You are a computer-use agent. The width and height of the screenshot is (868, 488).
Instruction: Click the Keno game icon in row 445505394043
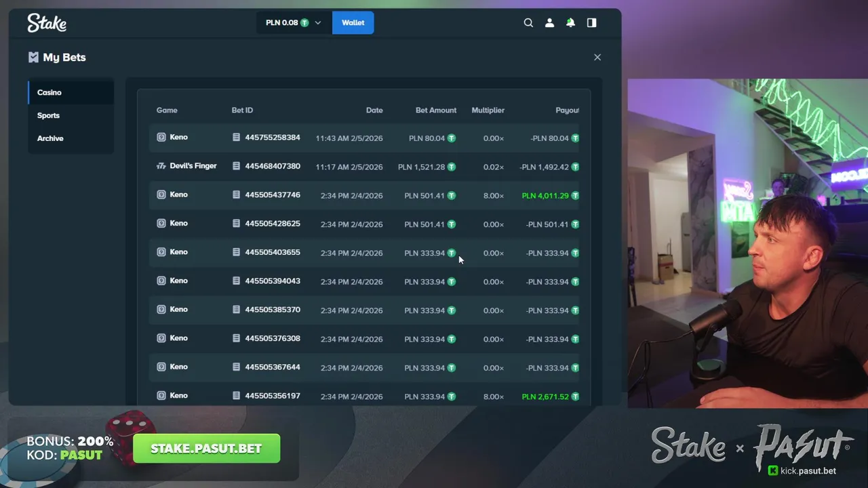(x=161, y=281)
